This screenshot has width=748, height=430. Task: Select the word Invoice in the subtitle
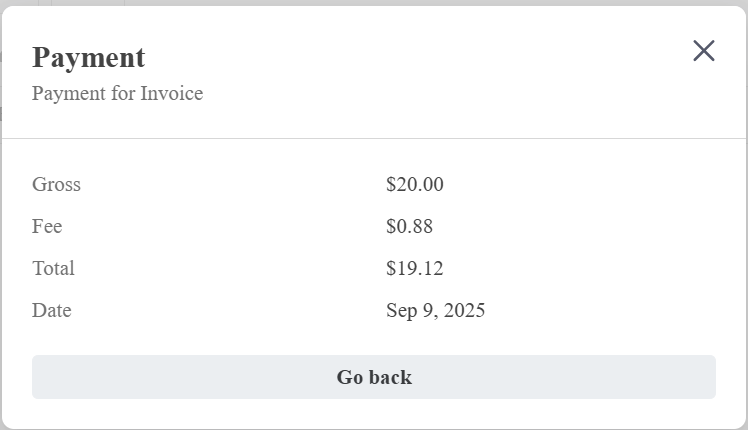(171, 94)
